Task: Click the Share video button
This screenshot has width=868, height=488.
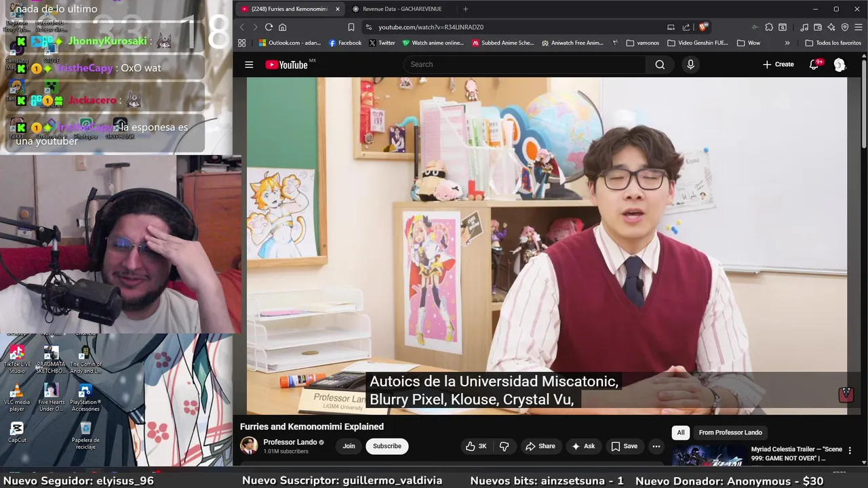Action: 540,446
